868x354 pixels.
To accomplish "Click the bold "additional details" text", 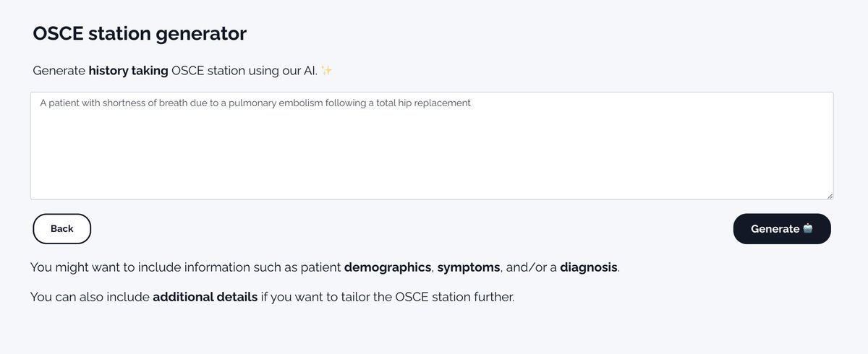I will pos(205,298).
